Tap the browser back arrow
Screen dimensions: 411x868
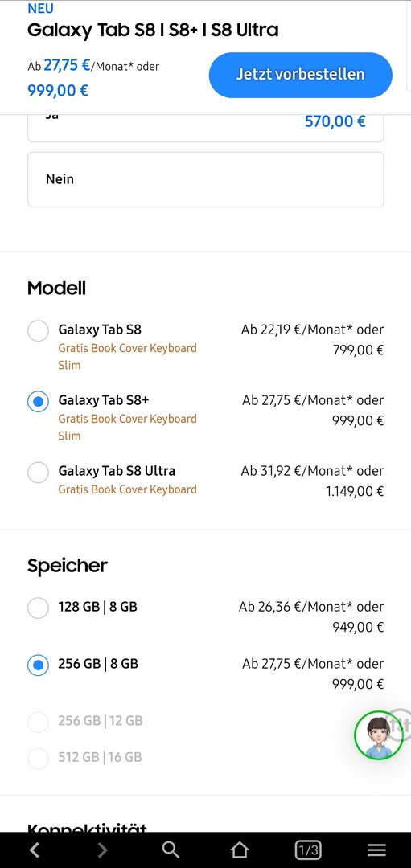[x=35, y=850]
